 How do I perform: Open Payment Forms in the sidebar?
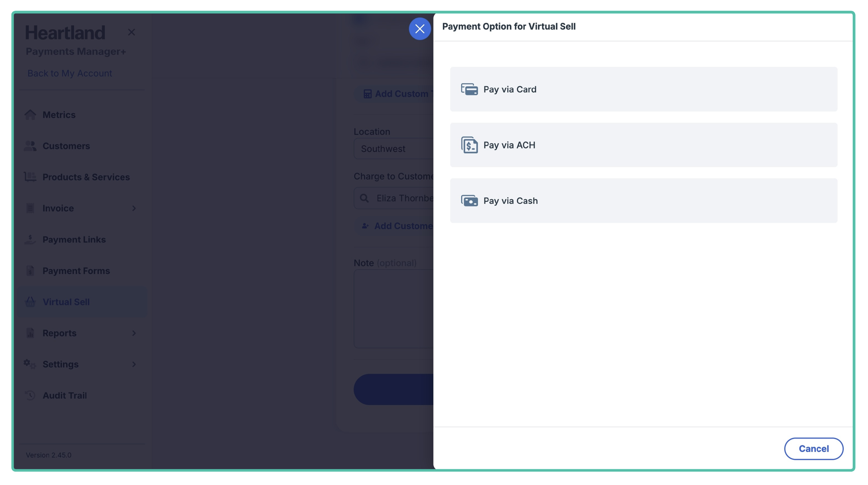76,271
